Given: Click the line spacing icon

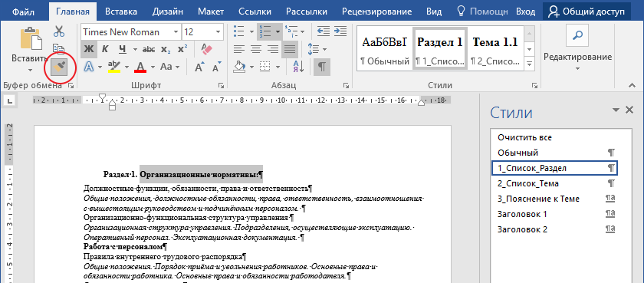Looking at the screenshot, I should [x=314, y=49].
